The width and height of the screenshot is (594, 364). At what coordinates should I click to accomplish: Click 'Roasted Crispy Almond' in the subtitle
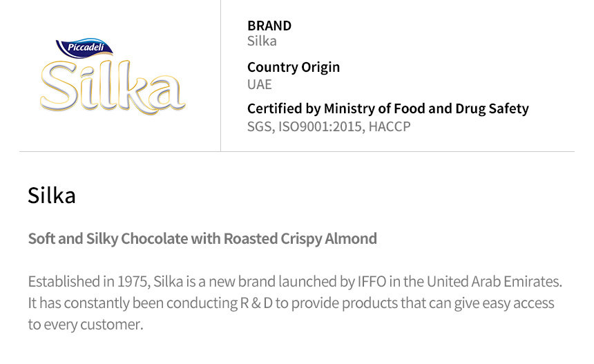pos(300,239)
